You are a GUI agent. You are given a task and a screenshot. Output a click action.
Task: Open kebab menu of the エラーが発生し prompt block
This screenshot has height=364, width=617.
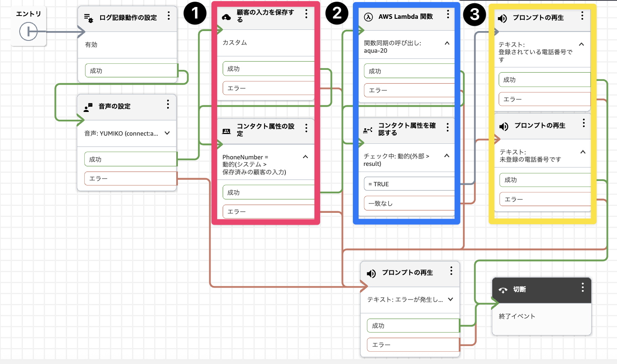[x=451, y=271]
